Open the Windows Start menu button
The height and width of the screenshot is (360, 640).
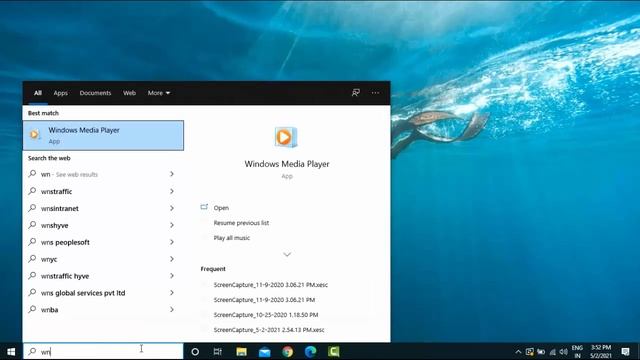pos(11,351)
